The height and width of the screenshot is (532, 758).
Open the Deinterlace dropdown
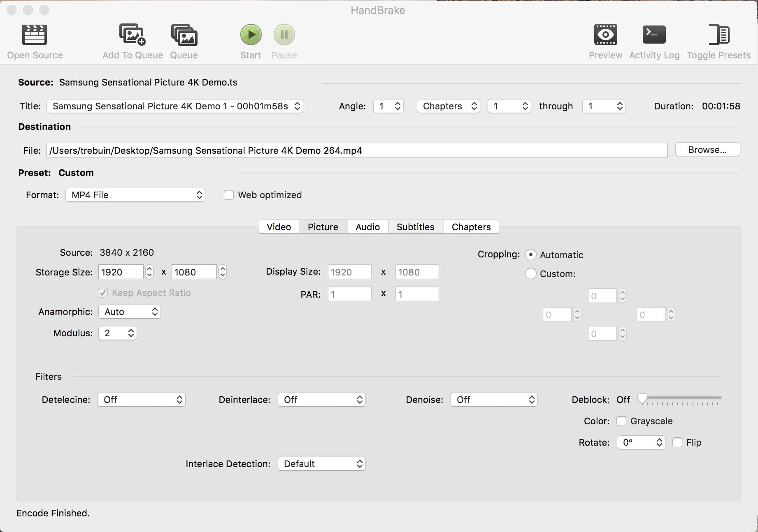point(322,400)
